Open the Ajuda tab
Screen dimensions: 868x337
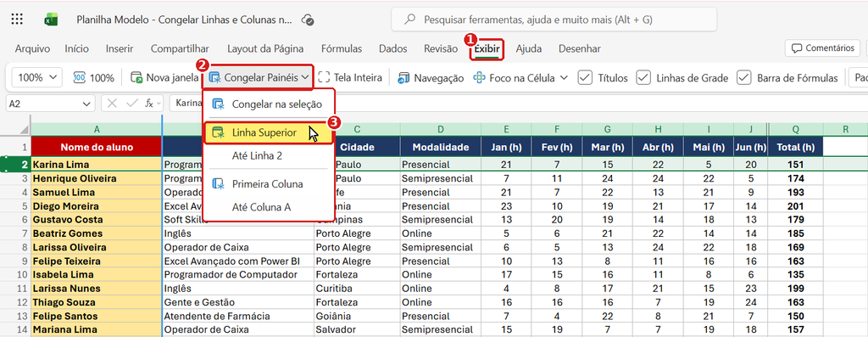point(529,48)
